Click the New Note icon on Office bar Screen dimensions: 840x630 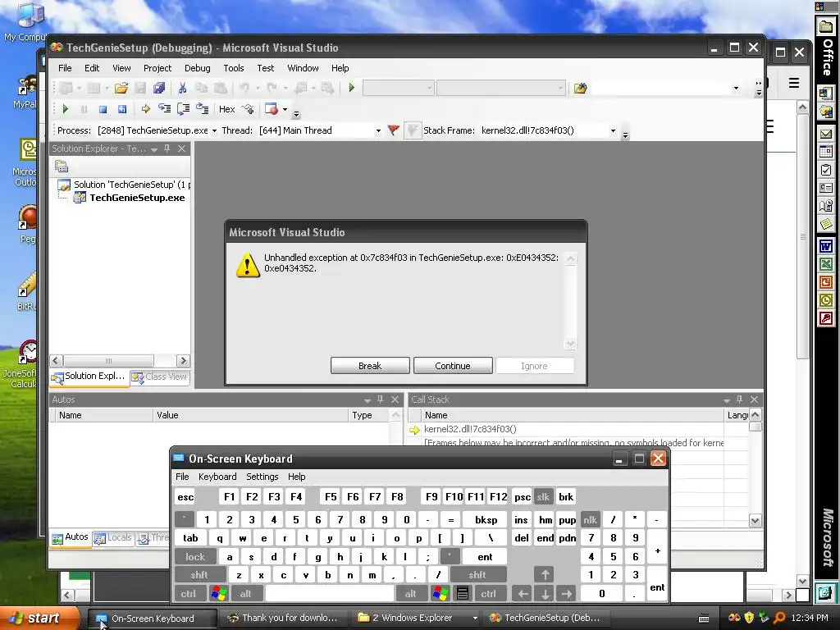[825, 223]
